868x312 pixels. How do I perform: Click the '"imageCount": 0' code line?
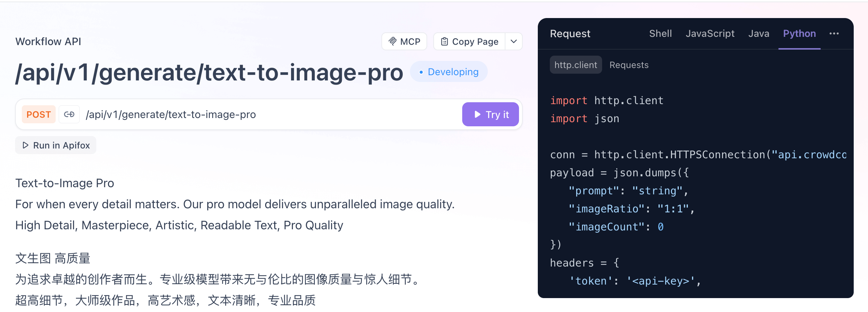coord(616,227)
